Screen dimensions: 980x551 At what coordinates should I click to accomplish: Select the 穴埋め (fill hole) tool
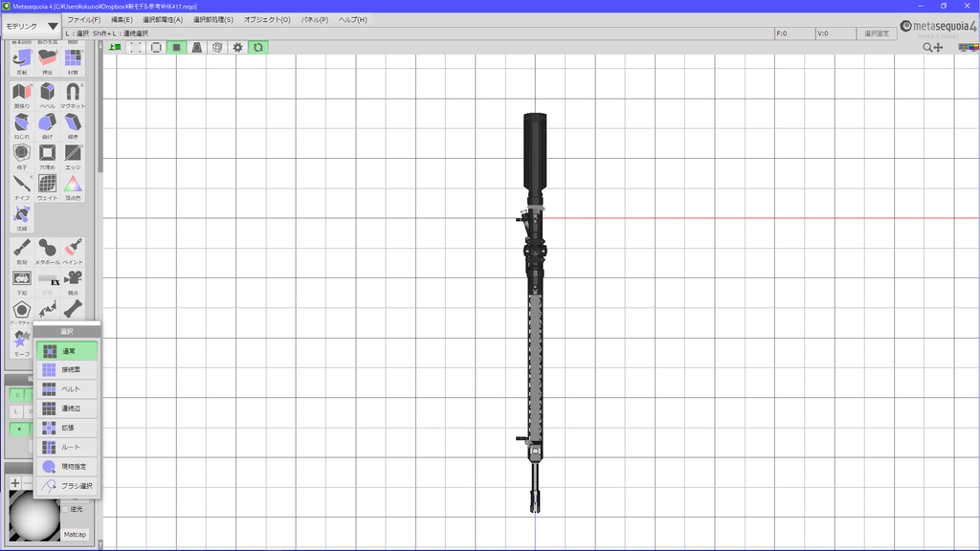pyautogui.click(x=48, y=156)
